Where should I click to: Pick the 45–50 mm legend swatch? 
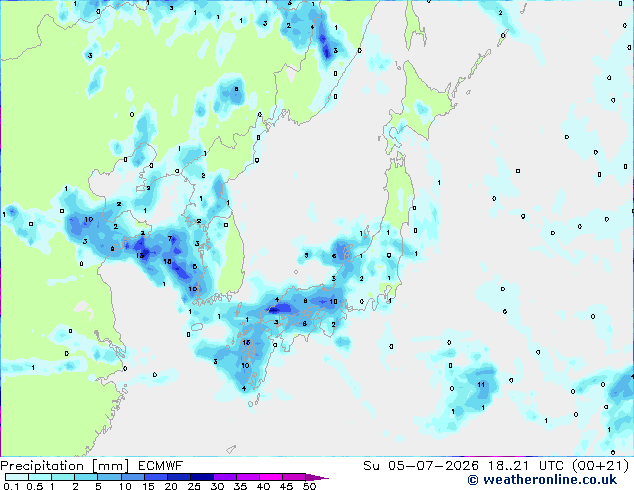[x=294, y=477]
